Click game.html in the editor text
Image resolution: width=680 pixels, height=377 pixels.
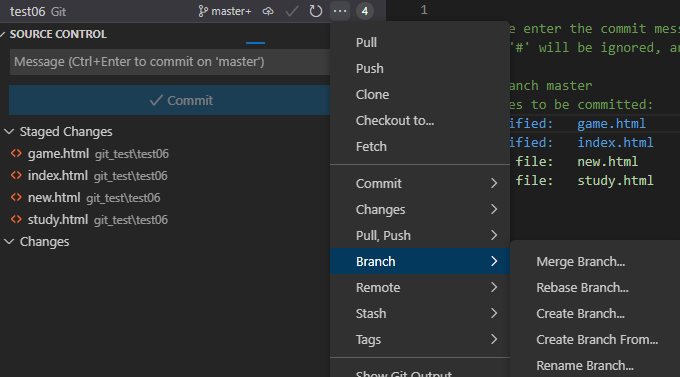(x=611, y=124)
